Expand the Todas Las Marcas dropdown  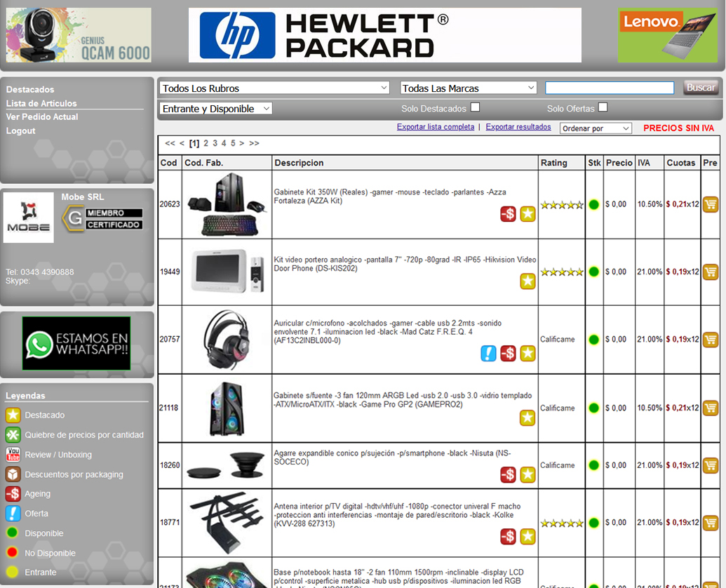469,88
